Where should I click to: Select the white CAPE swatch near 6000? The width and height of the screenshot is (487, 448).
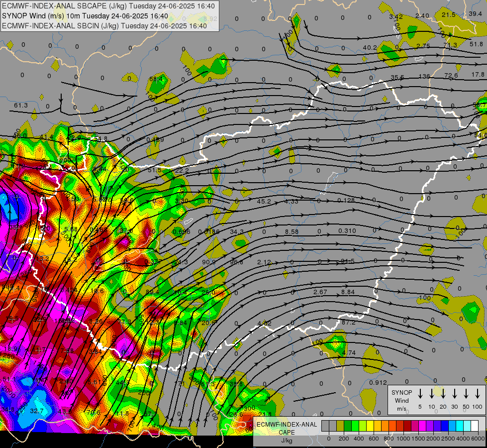point(475,426)
